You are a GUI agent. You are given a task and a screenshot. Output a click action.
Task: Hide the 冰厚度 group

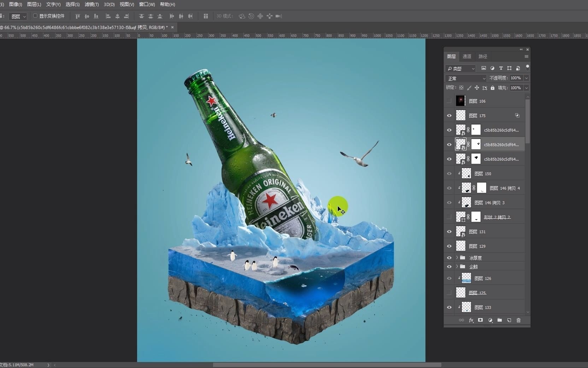click(449, 258)
